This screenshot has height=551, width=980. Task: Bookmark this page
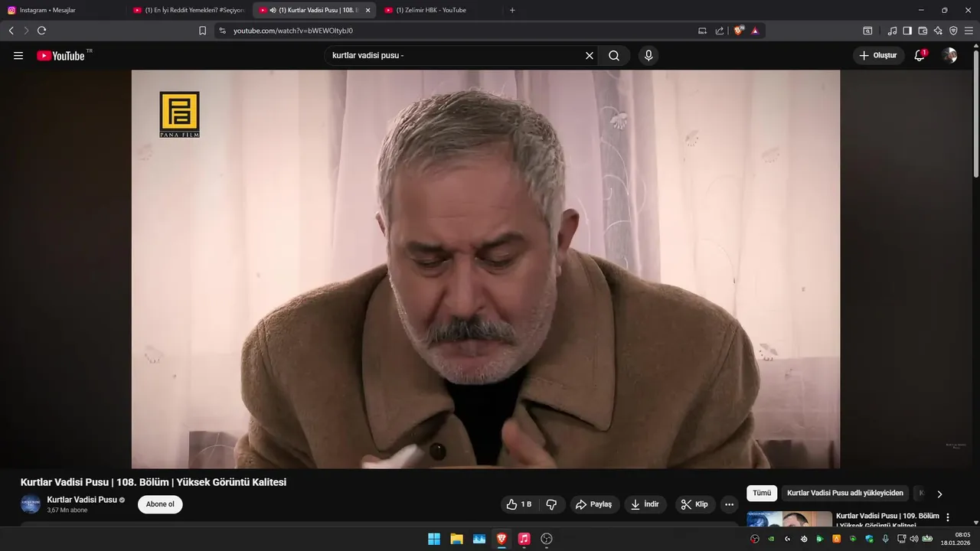coord(202,31)
